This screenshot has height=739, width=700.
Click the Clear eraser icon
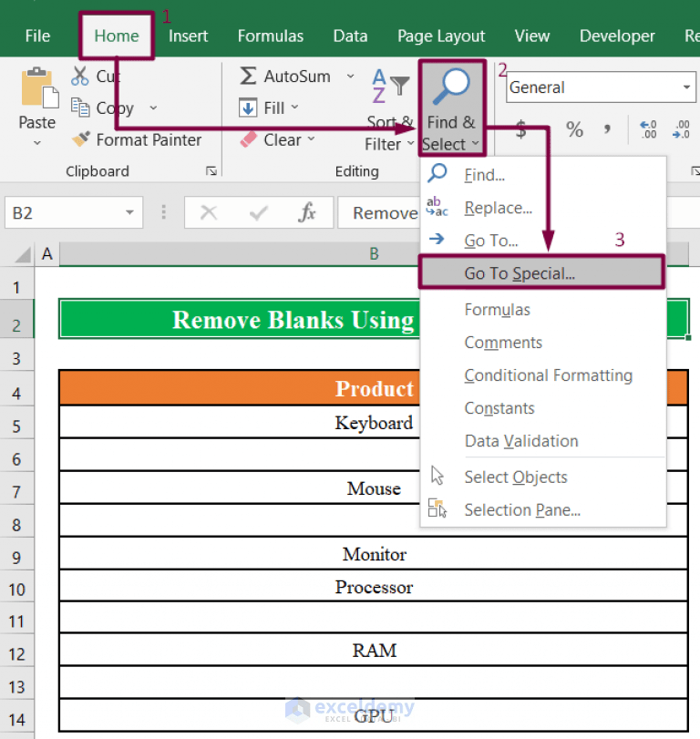[248, 139]
